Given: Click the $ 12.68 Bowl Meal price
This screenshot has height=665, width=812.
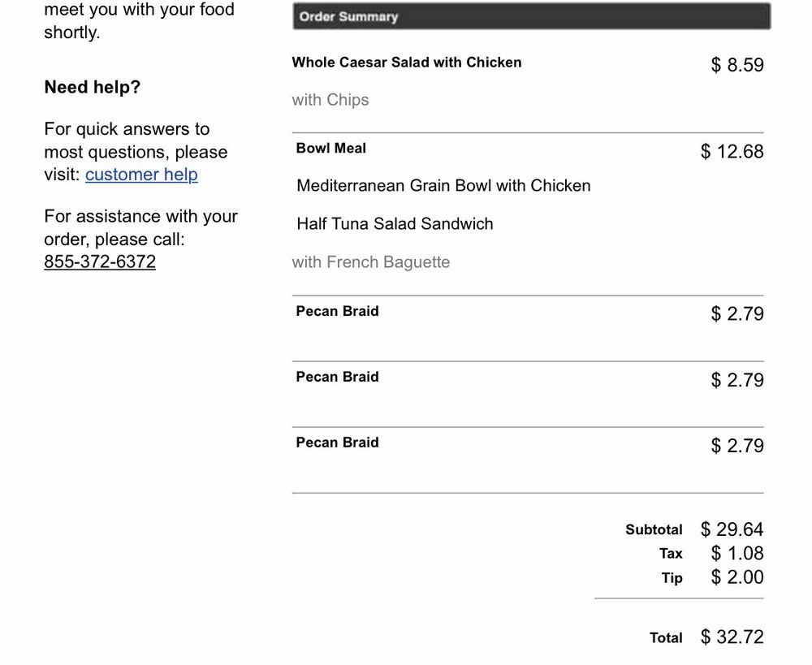Looking at the screenshot, I should pyautogui.click(x=732, y=152).
